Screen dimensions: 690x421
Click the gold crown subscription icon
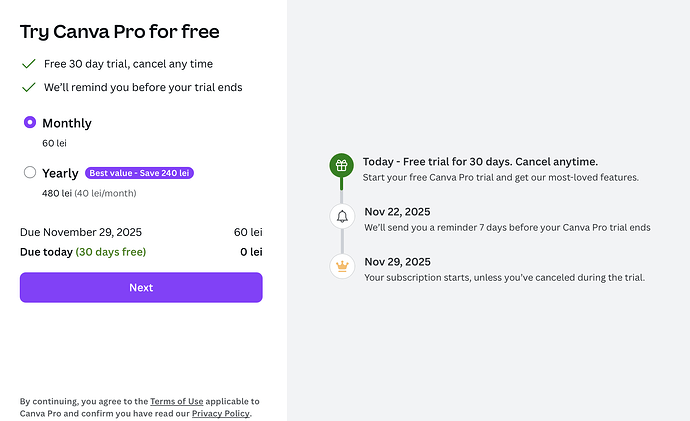(x=342, y=266)
